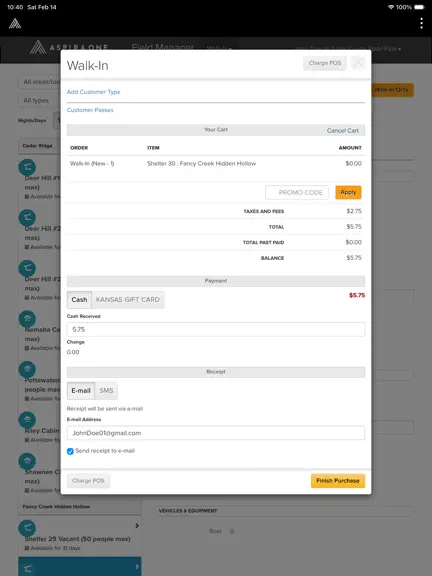The height and width of the screenshot is (576, 432).
Task: Open the three-dot overflow menu
Action: (x=421, y=23)
